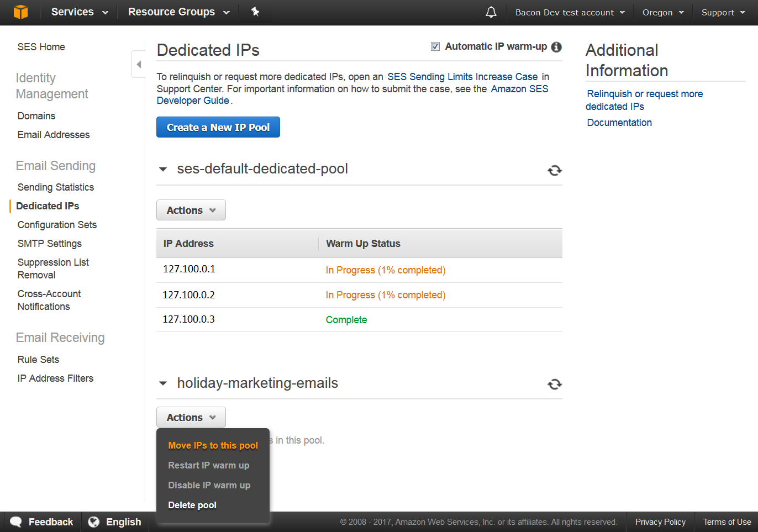Image resolution: width=758 pixels, height=532 pixels.
Task: Open SMTP Settings page
Action: tap(50, 244)
